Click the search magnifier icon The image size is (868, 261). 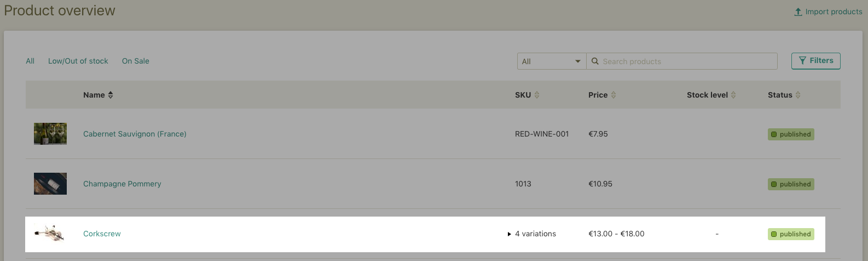pyautogui.click(x=595, y=61)
